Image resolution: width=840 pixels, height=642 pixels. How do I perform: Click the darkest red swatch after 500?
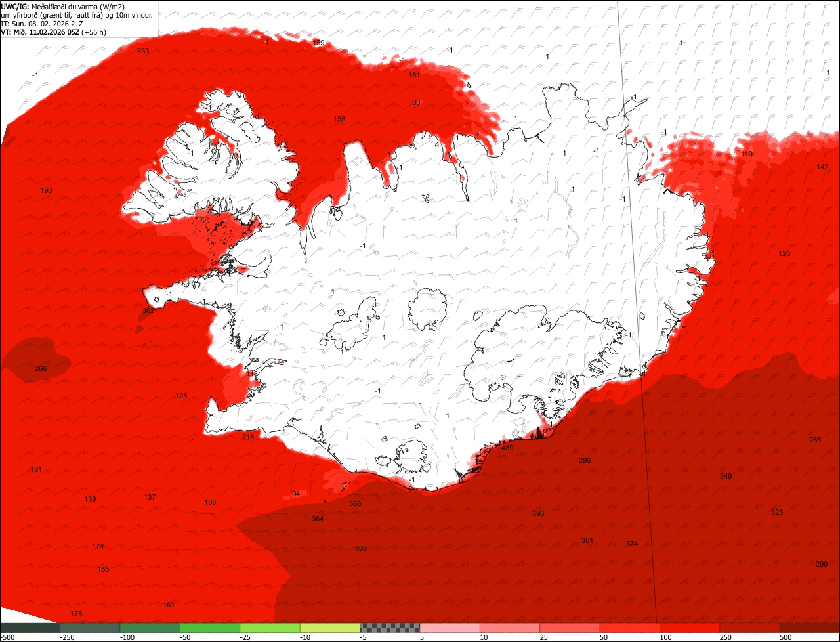pos(810,628)
